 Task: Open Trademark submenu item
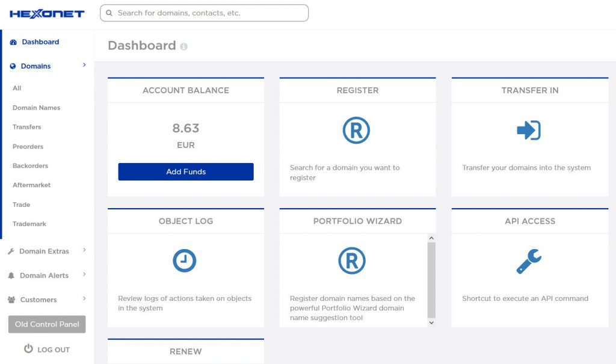[29, 224]
